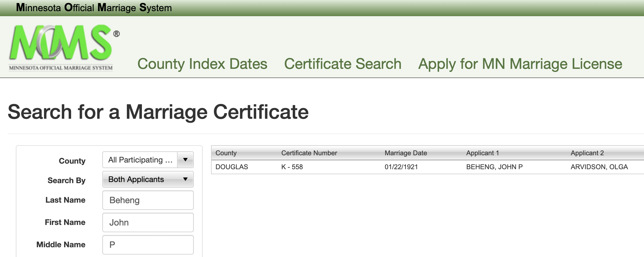Click the All Participating county combo box
644x257 pixels.
click(140, 160)
